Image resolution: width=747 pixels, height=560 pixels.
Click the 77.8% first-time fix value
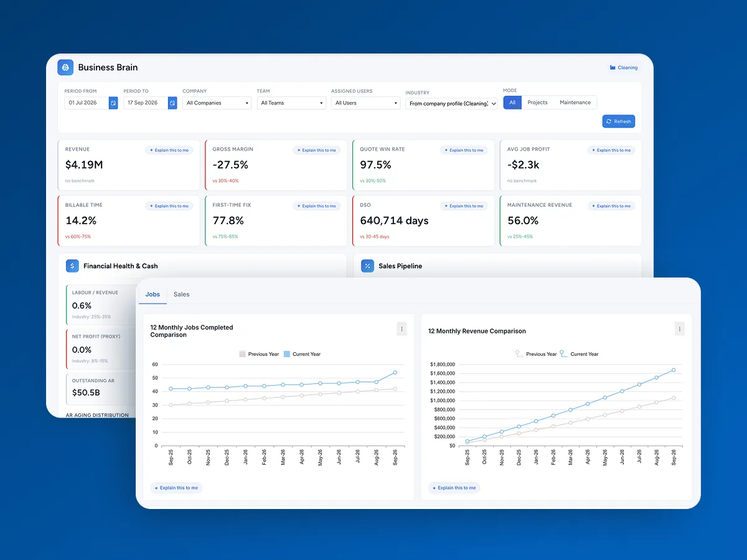tap(228, 221)
